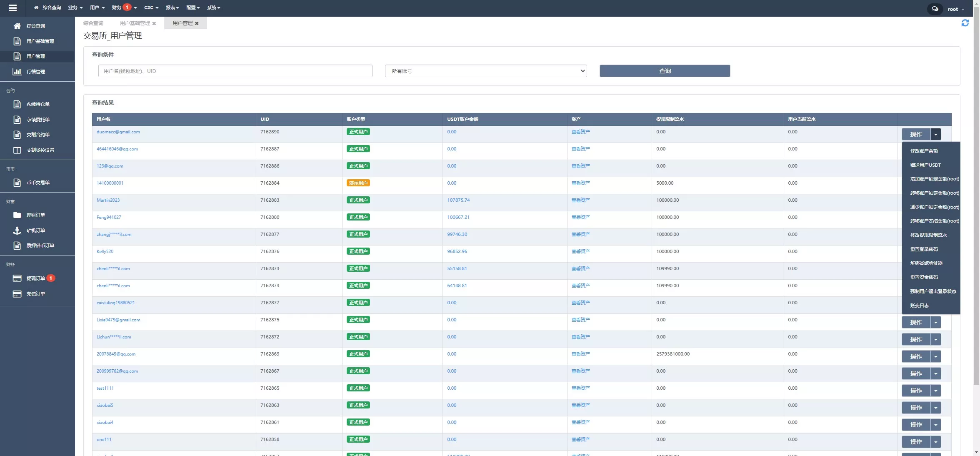Image resolution: width=980 pixels, height=456 pixels.
Task: Focus the 用户名 UID search field
Action: tap(235, 71)
